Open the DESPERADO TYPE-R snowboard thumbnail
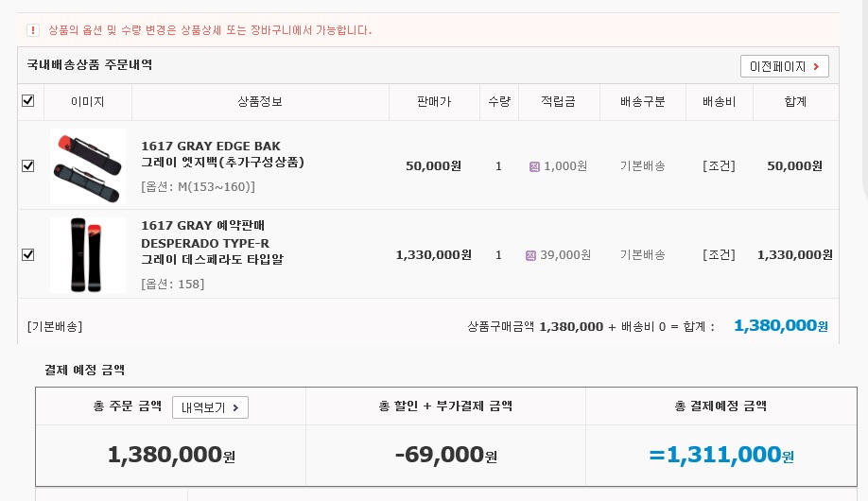868x501 pixels. (x=88, y=254)
